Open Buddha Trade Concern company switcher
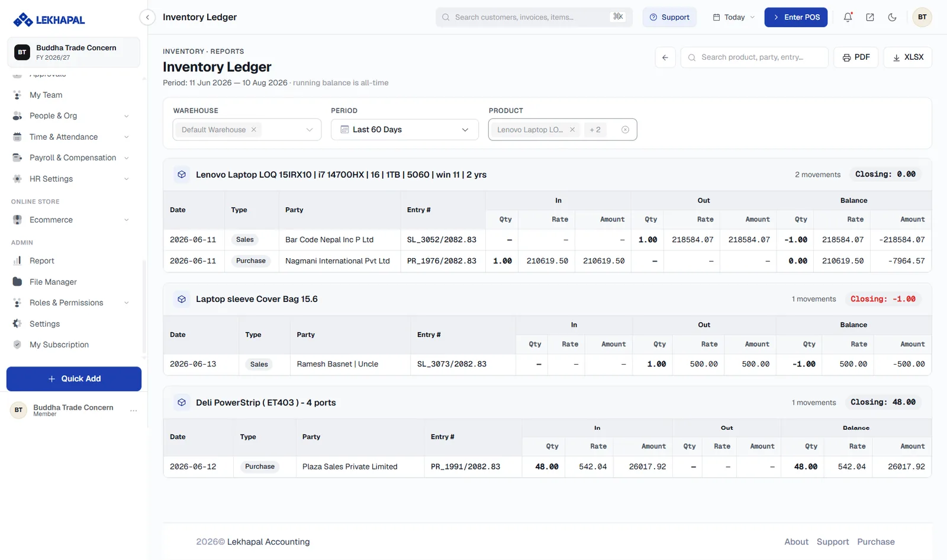This screenshot has width=947, height=560. pos(74,52)
